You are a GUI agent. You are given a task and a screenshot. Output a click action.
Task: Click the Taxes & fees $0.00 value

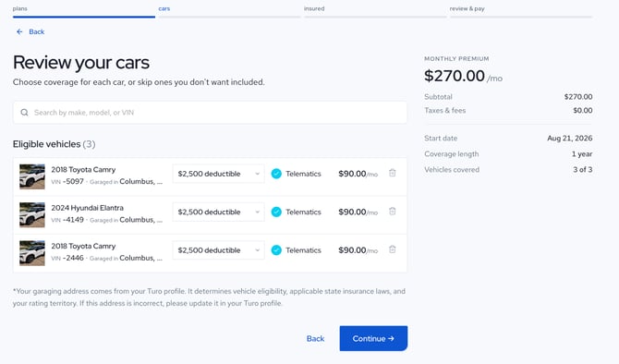pyautogui.click(x=583, y=111)
